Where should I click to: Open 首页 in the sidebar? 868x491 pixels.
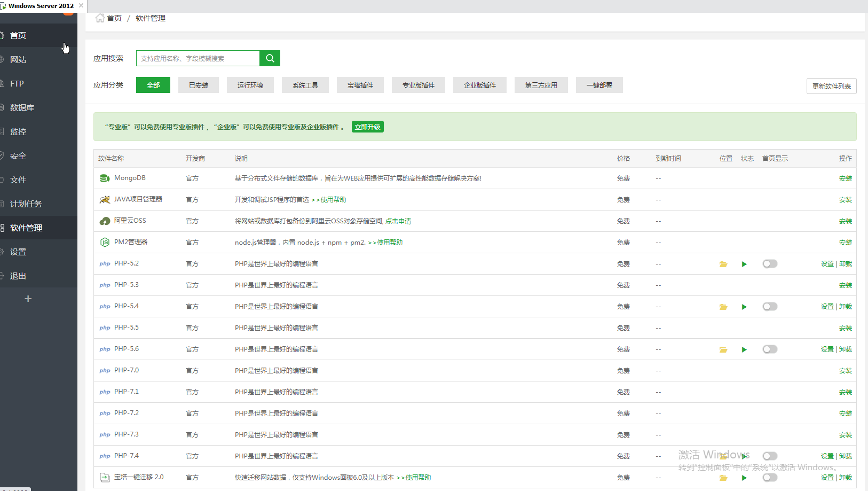[x=38, y=35]
